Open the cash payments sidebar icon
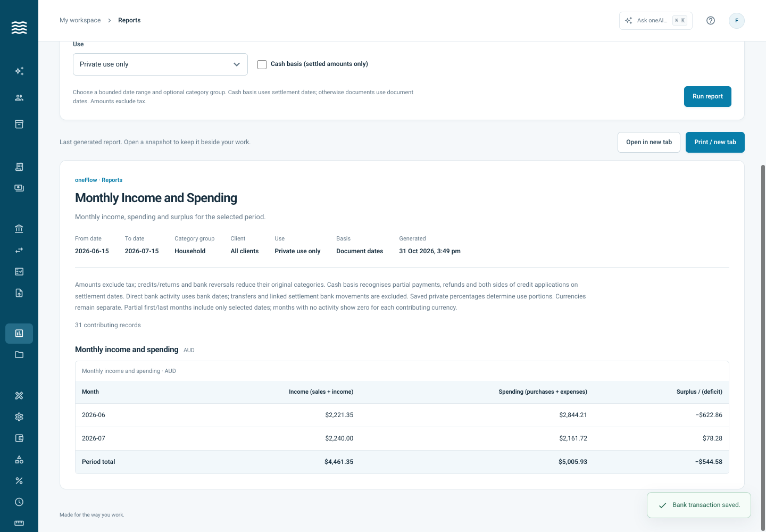The width and height of the screenshot is (766, 532). click(x=19, y=188)
